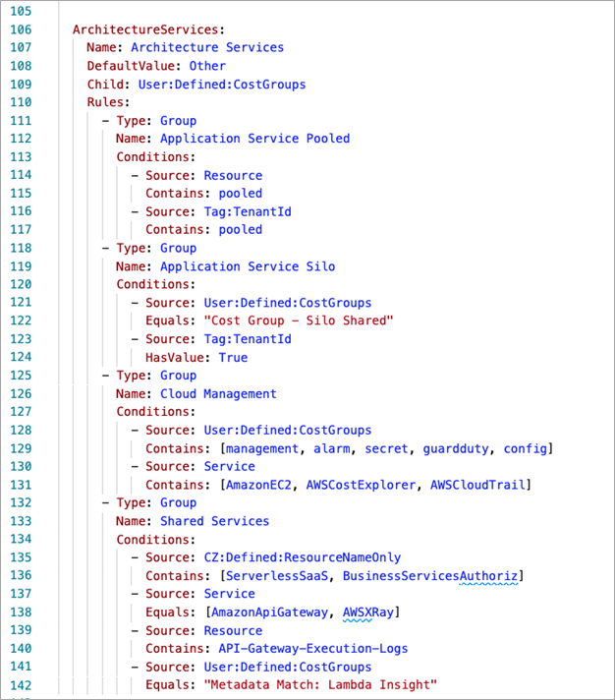
Task: Click 'Other' DefaultValue on line 108
Action: tap(207, 66)
